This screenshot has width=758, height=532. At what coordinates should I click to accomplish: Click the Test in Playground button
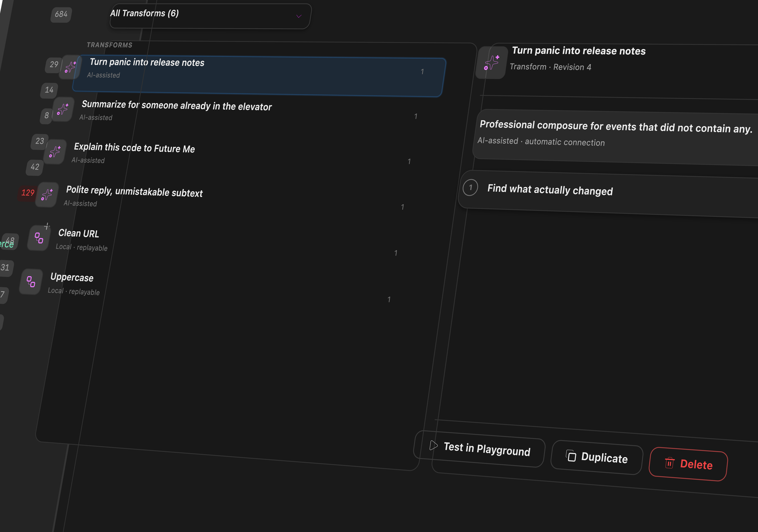tap(479, 449)
